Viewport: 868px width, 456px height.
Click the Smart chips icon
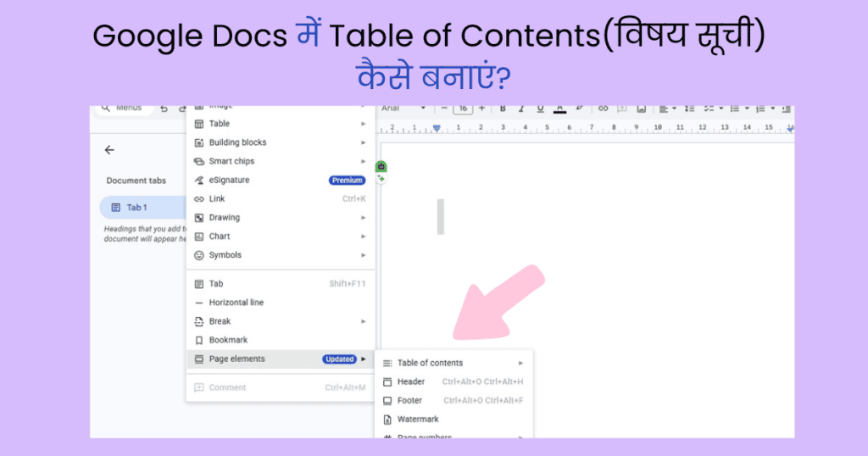(198, 162)
